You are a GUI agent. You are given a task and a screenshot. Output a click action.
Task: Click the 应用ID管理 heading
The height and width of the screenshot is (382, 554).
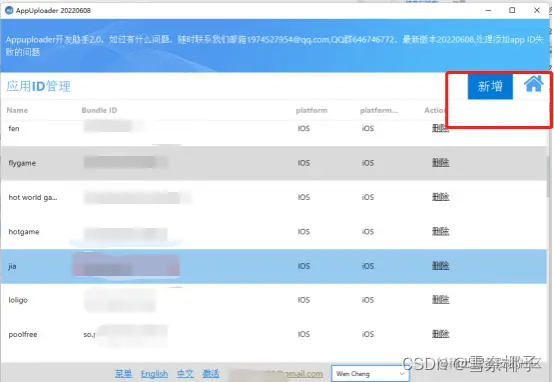[x=39, y=86]
